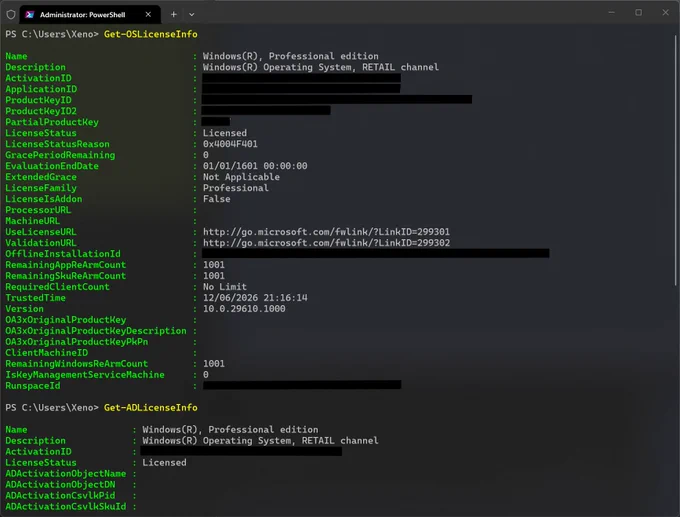Click the UseLicenseURL link ending 299301

[326, 232]
